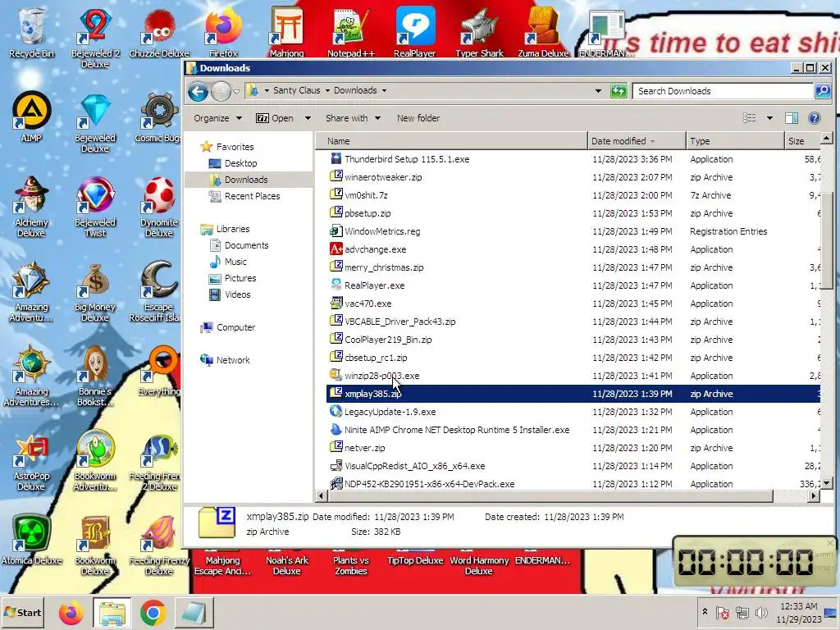The image size is (840, 630).
Task: Click the Forward navigation arrow in Downloads window
Action: (x=221, y=92)
